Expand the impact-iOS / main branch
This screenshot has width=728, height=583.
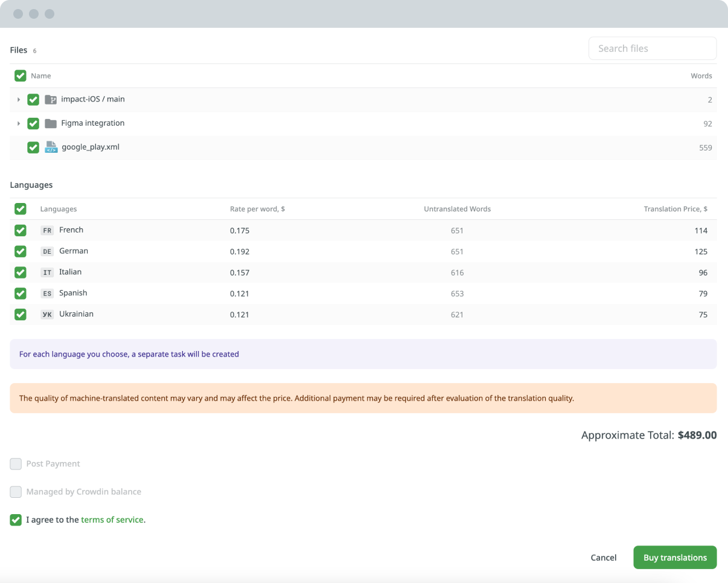pos(19,100)
